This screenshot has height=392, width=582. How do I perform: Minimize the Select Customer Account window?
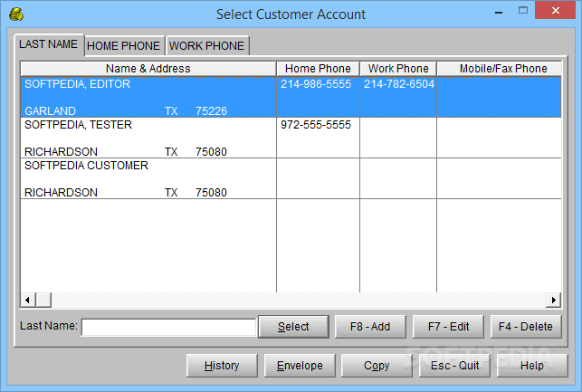pos(499,12)
